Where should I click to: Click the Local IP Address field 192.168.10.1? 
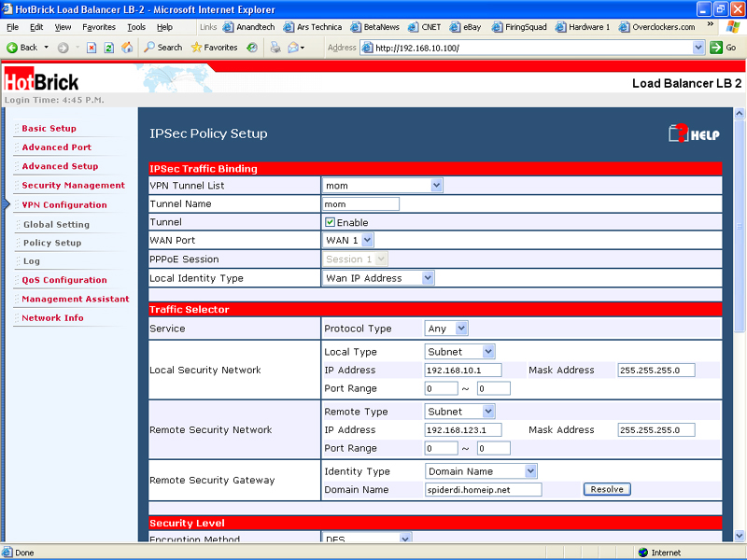tap(463, 370)
